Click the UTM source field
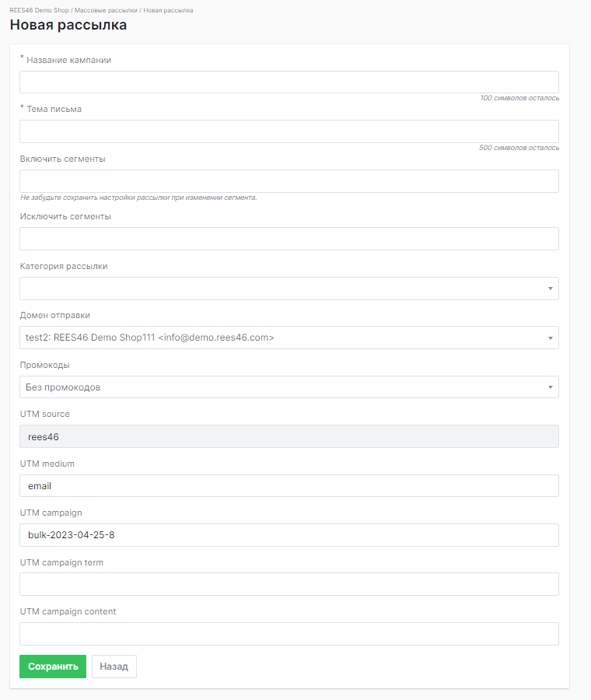 click(289, 436)
